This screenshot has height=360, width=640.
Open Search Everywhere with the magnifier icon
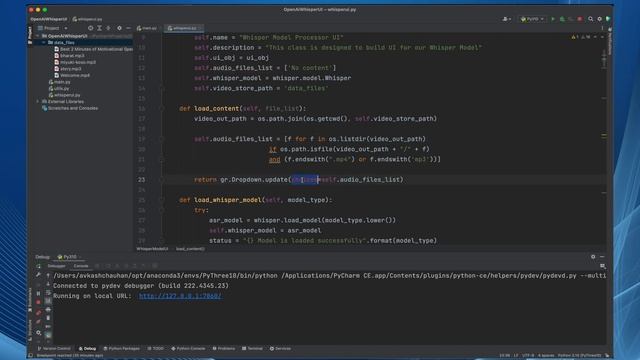591,19
